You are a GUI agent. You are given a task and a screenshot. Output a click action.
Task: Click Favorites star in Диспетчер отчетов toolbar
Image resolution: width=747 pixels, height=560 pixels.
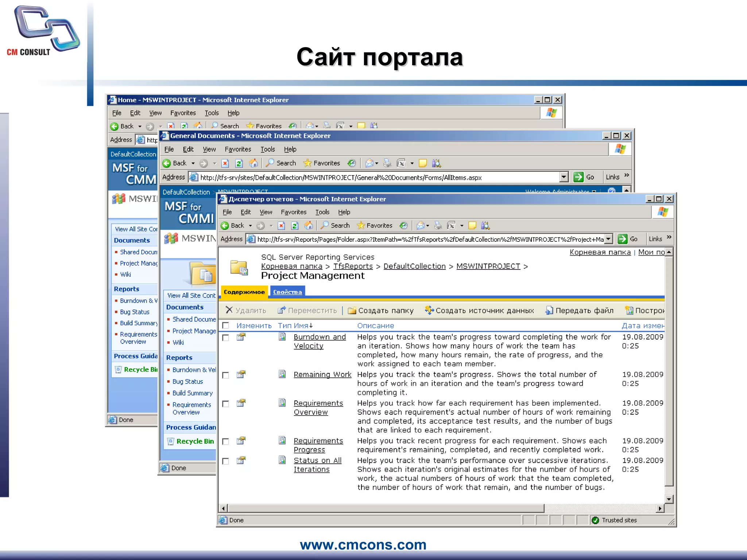[x=361, y=225]
